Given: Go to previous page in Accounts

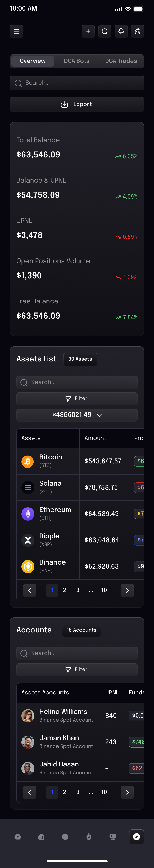Looking at the screenshot, I should tap(30, 792).
